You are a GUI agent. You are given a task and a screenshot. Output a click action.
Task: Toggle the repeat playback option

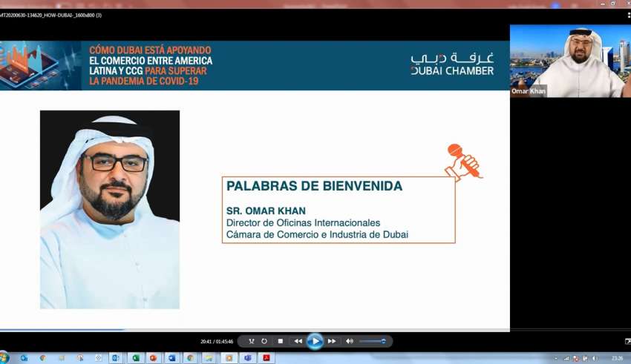264,341
